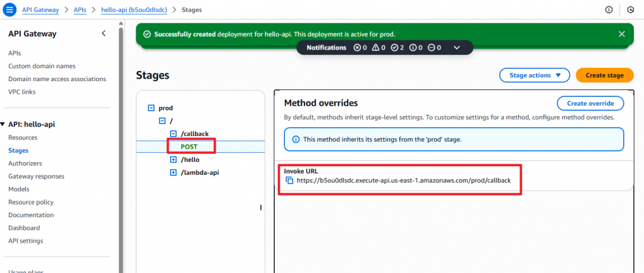Select the prod stage in tree
Image resolution: width=644 pixels, height=273 pixels.
click(x=165, y=108)
